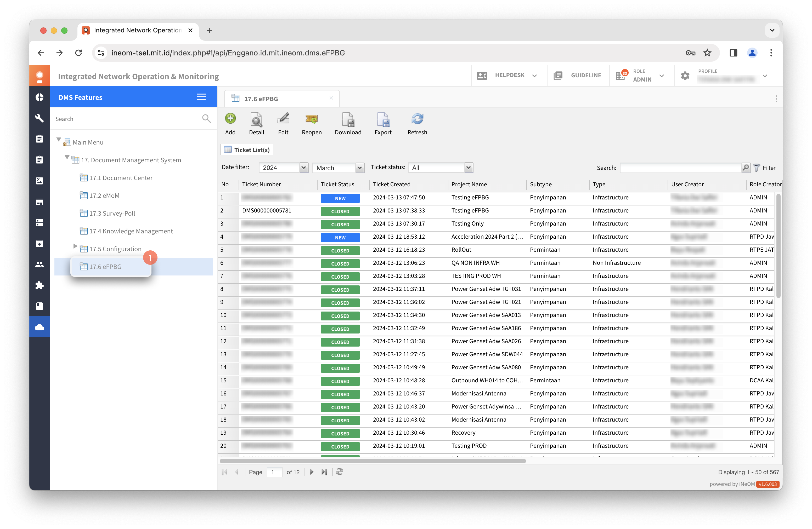Open the wrench tools sidebar icon
This screenshot has height=529, width=812.
point(40,118)
